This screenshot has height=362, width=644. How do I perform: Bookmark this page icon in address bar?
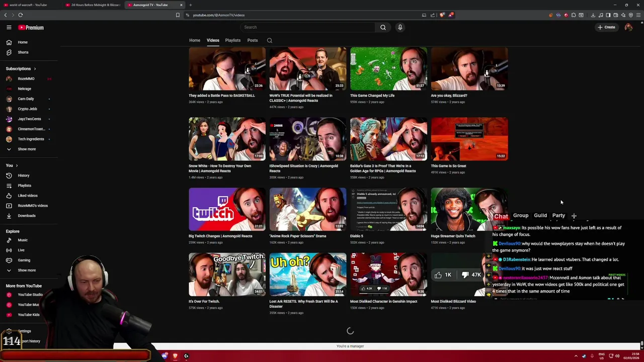(178, 15)
